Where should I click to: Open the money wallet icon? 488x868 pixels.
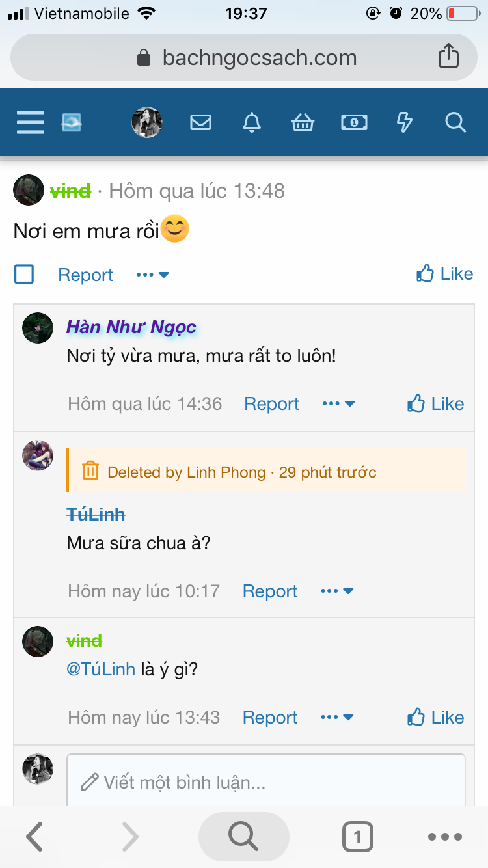[354, 122]
